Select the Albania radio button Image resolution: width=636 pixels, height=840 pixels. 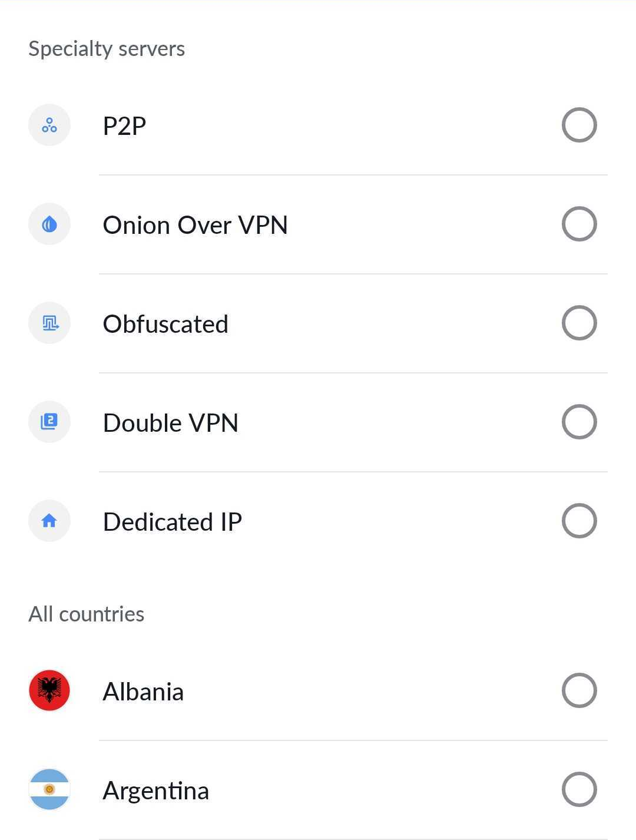(579, 690)
